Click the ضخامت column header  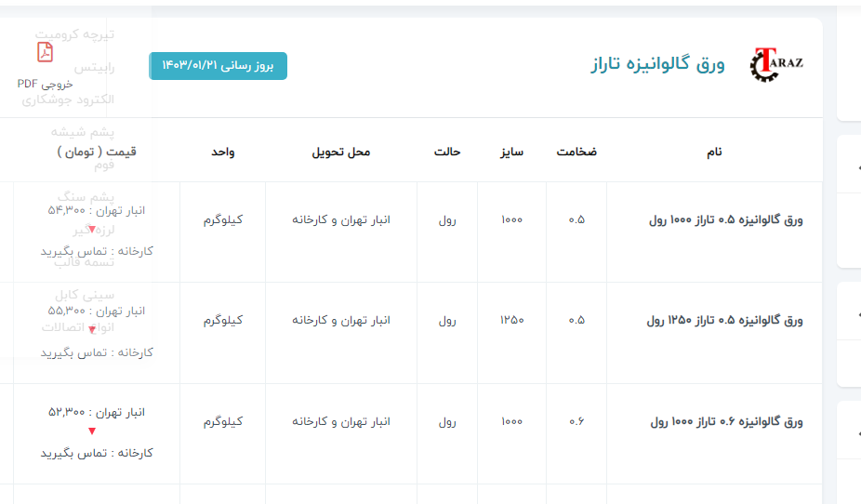[576, 152]
